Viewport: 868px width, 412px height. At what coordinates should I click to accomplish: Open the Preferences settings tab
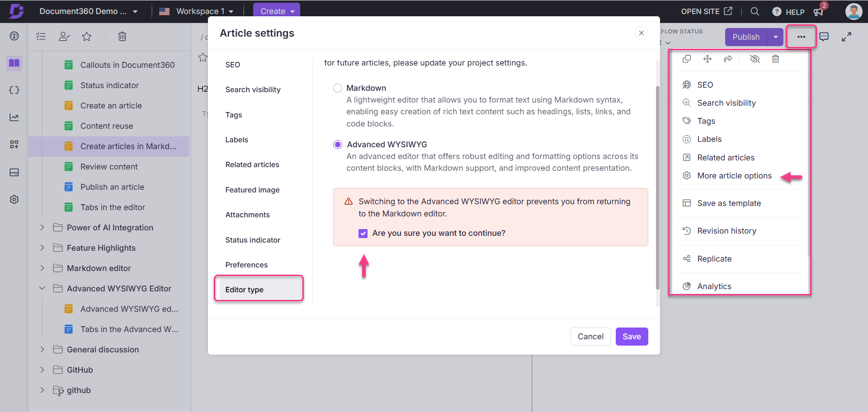coord(246,265)
